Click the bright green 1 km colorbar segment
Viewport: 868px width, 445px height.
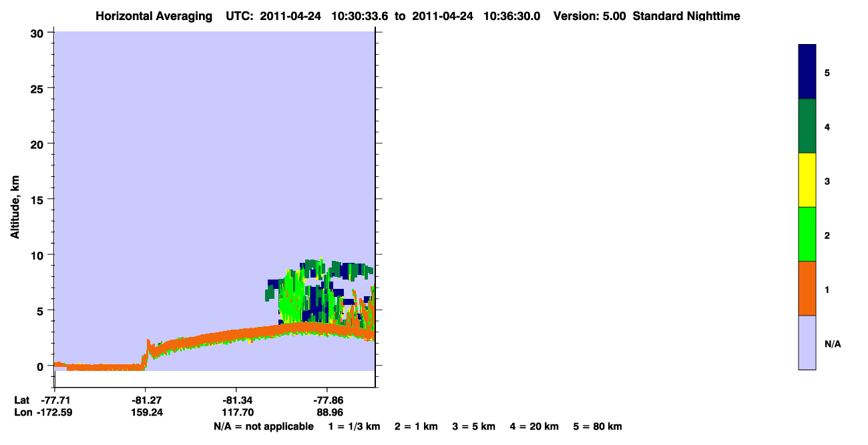pyautogui.click(x=807, y=234)
